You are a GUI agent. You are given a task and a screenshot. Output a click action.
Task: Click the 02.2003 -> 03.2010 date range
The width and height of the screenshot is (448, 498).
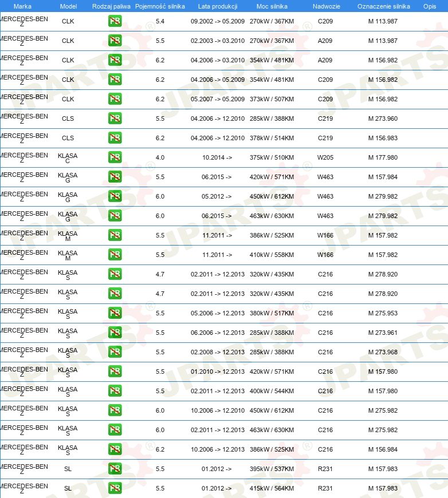pyautogui.click(x=218, y=41)
